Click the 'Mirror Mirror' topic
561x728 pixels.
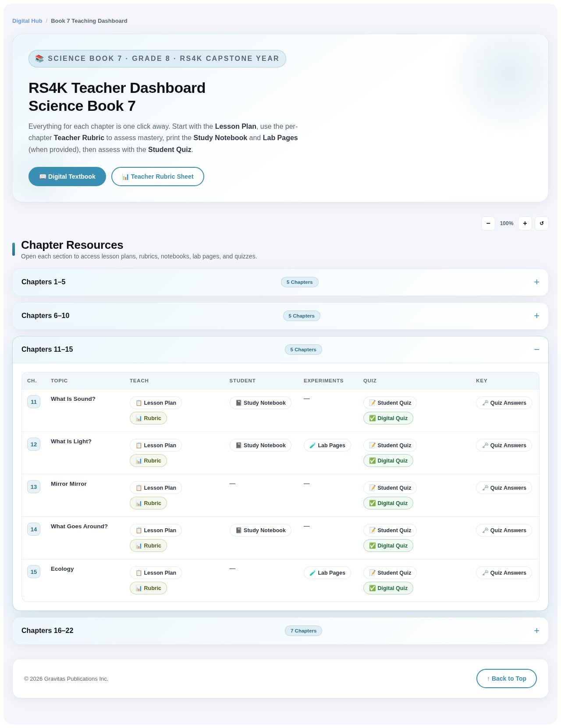click(69, 484)
